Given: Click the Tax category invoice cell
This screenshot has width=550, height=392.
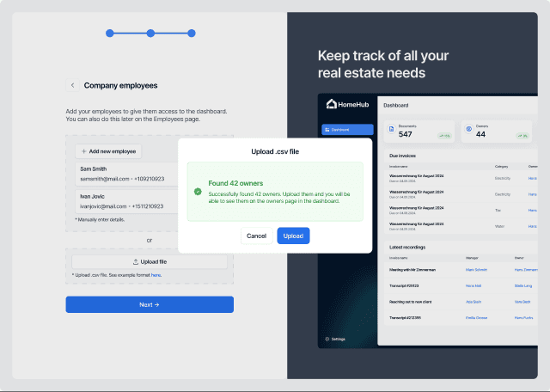Looking at the screenshot, I should coord(498,211).
